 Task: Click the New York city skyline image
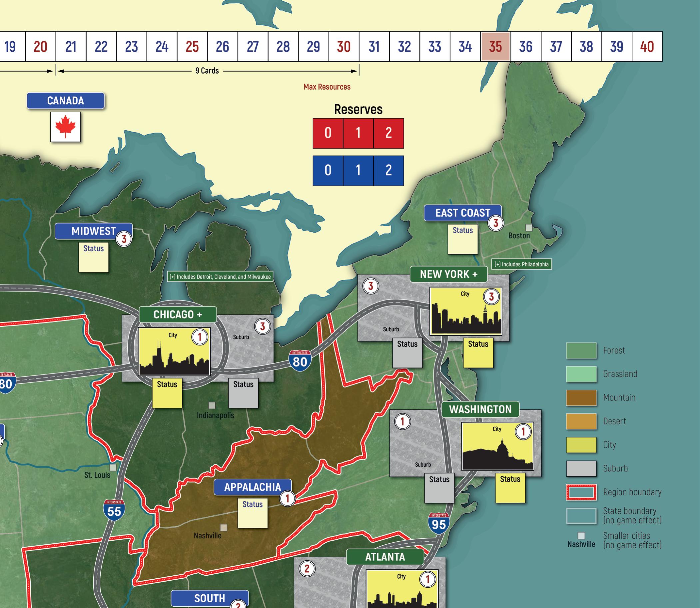click(x=465, y=311)
